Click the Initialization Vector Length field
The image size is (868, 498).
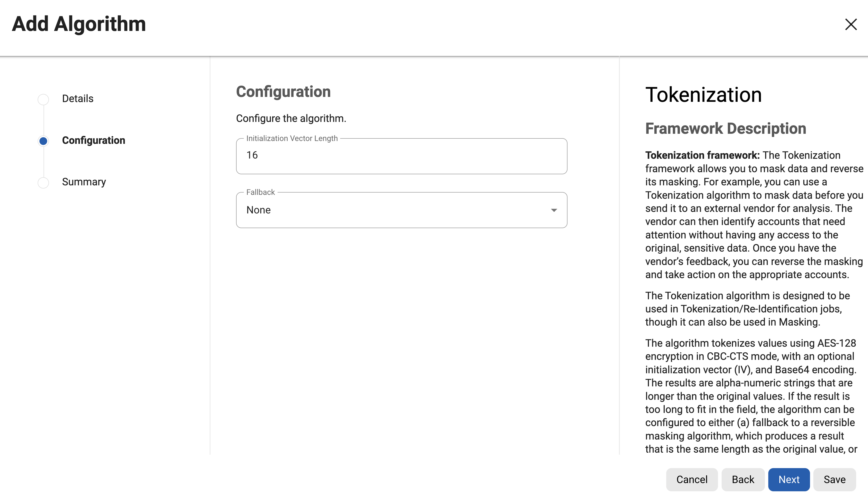pyautogui.click(x=402, y=156)
